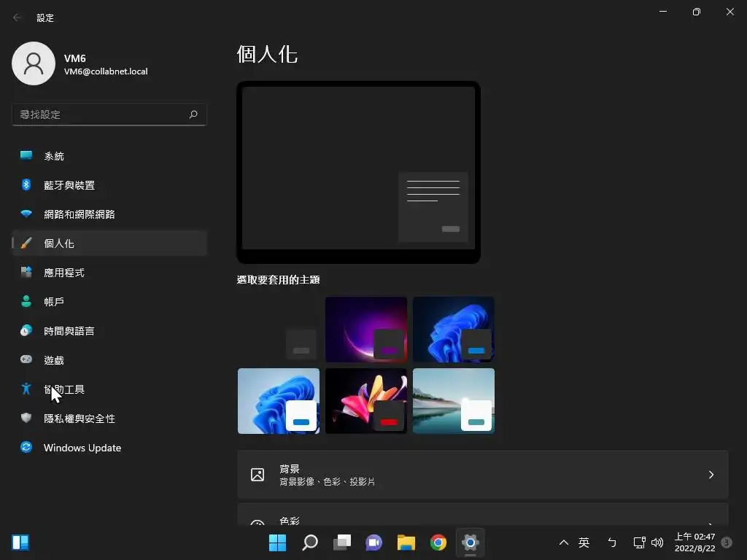The height and width of the screenshot is (560, 747).
Task: Select 個人化 in the sidebar
Action: 109,244
